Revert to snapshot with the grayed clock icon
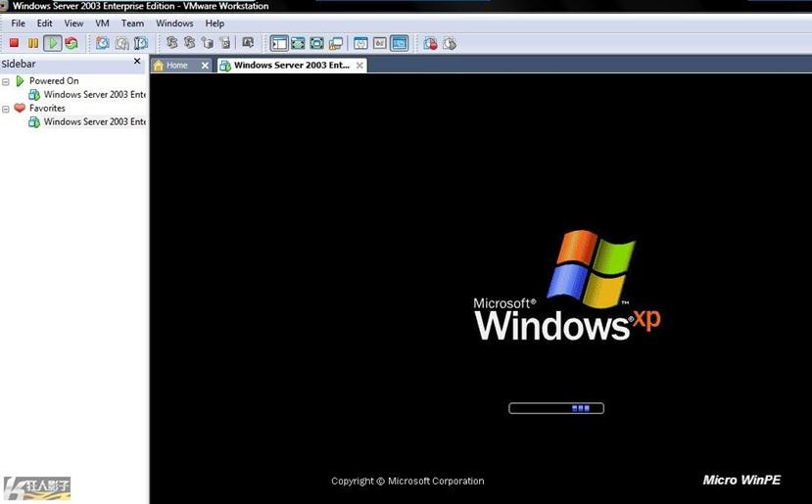Screen dimensions: 812x504 pos(121,43)
